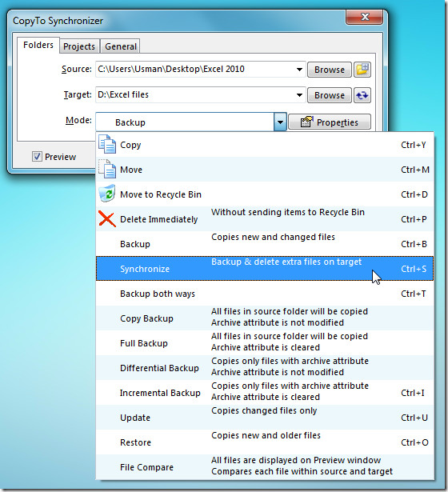This screenshot has width=448, height=492.
Task: Choose Copy mode from the list
Action: [265, 144]
